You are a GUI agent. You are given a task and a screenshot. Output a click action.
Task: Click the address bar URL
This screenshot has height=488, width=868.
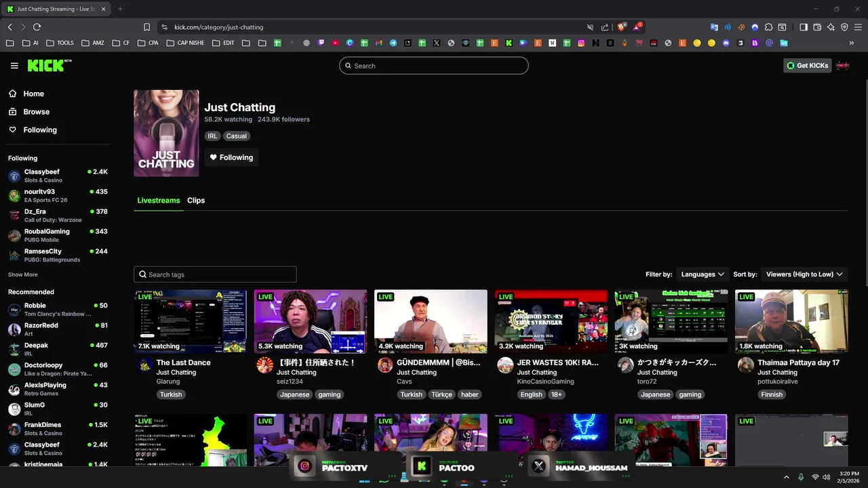tap(218, 27)
